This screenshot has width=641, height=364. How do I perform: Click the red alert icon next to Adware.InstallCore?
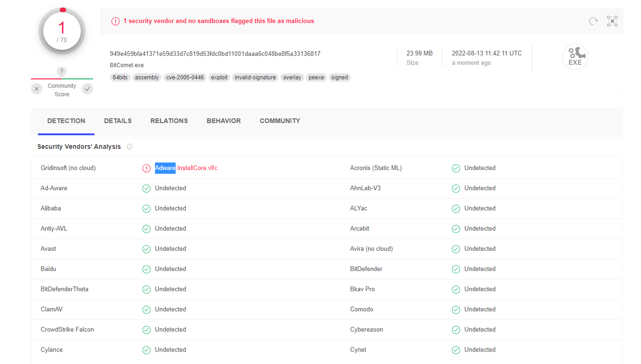coord(147,168)
